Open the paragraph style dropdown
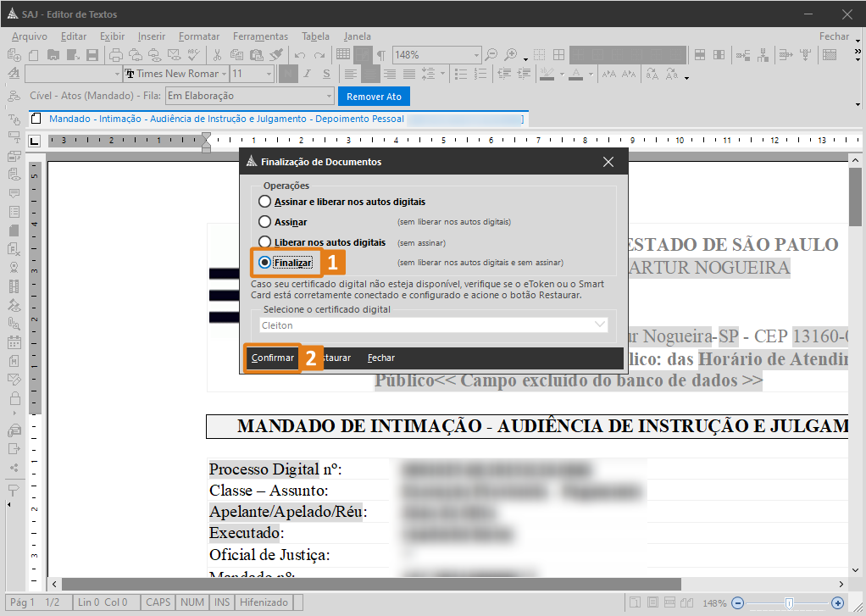 [117, 74]
